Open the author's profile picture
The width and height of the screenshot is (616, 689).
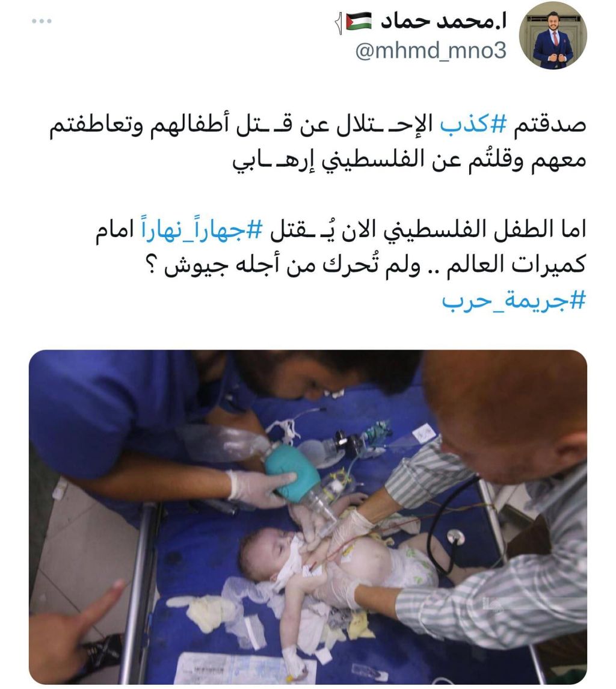[553, 35]
